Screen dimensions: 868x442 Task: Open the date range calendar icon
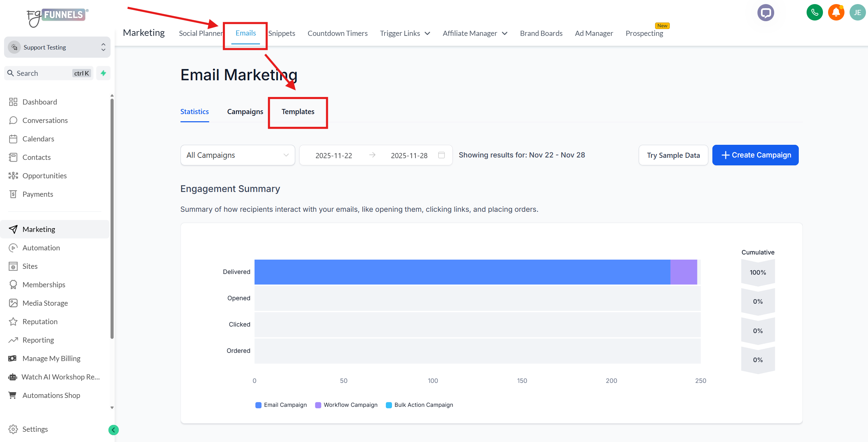pos(442,155)
